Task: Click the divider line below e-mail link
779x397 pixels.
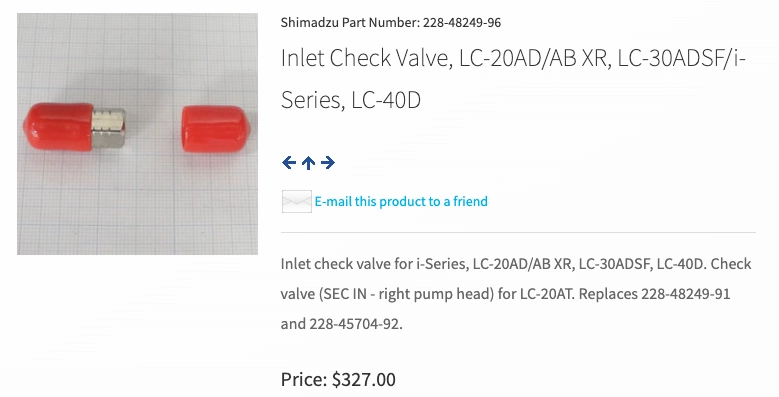Action: pyautogui.click(x=518, y=232)
